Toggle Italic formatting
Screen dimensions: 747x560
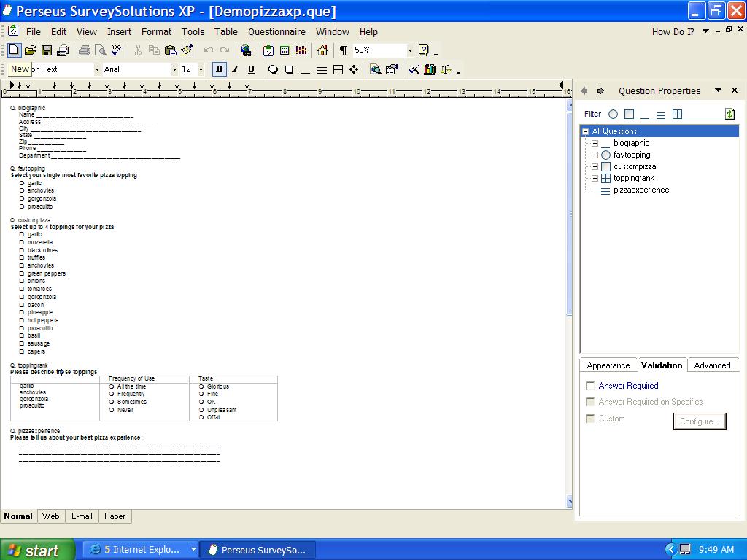236,69
